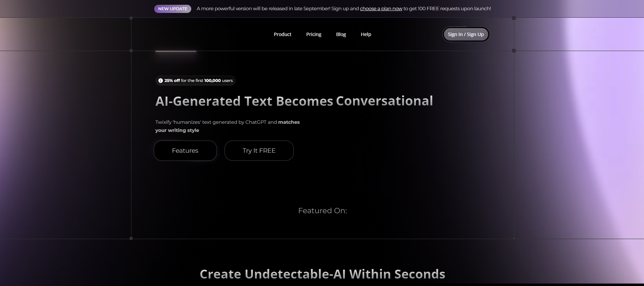Click the "Featured On:" label
Viewport: 644px width, 286px height.
[x=323, y=211]
